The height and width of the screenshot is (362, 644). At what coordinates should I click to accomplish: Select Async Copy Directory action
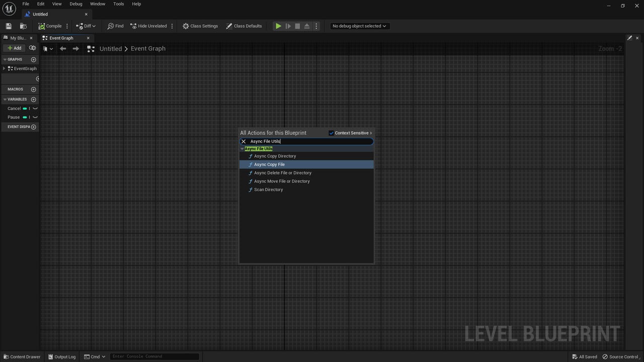(306, 156)
